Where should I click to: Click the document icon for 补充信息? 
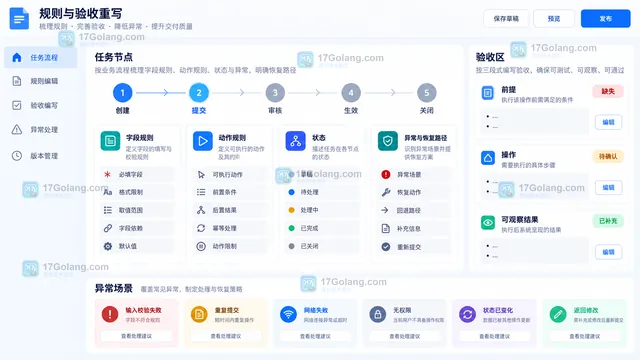[386, 228]
